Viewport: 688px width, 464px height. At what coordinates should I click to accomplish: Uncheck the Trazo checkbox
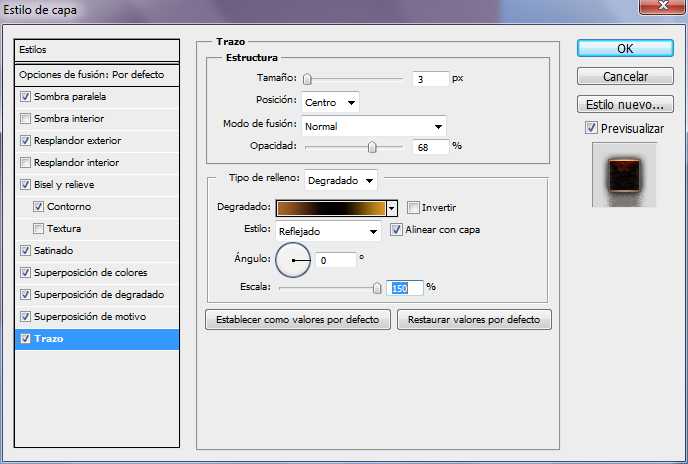pos(25,338)
